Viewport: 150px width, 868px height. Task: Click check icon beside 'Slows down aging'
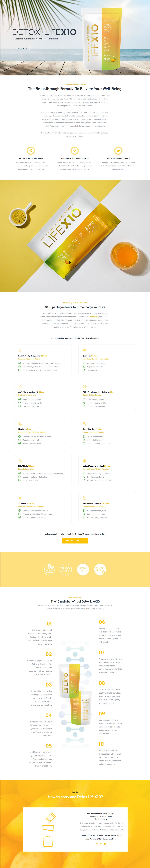(84, 370)
